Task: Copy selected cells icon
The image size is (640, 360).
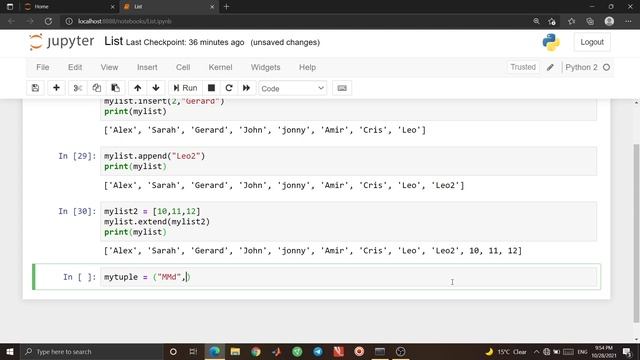Action: (96, 88)
